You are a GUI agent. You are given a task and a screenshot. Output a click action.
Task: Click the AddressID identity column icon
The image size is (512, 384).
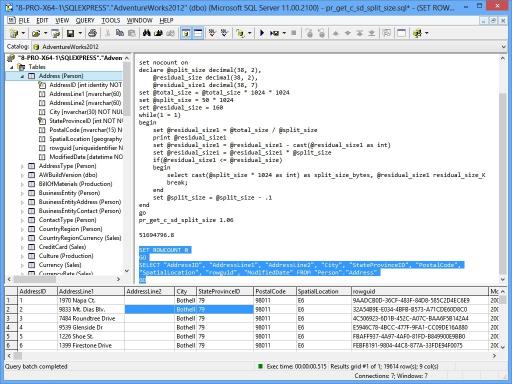tap(42, 85)
